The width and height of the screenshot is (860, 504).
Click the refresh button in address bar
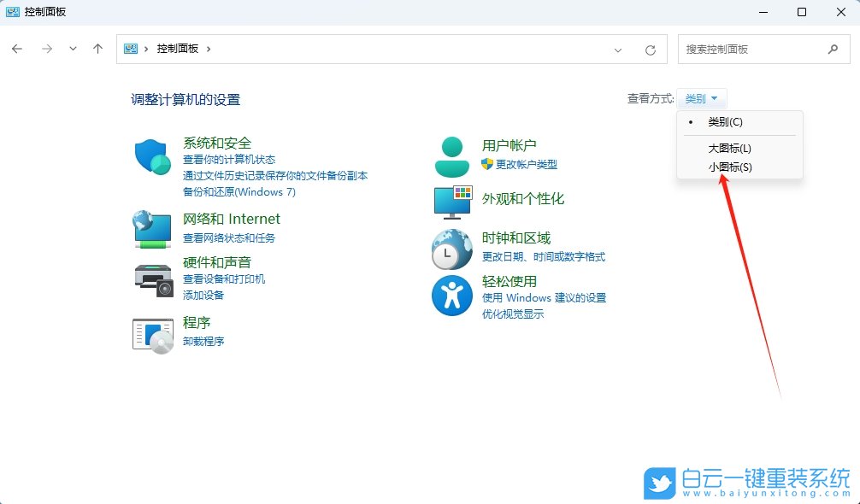click(x=651, y=49)
